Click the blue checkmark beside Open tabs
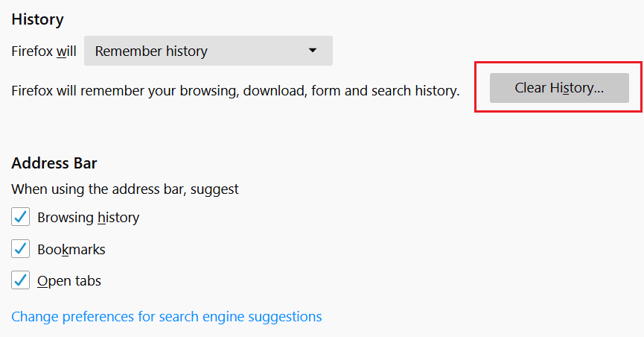This screenshot has height=337, width=644. [20, 281]
